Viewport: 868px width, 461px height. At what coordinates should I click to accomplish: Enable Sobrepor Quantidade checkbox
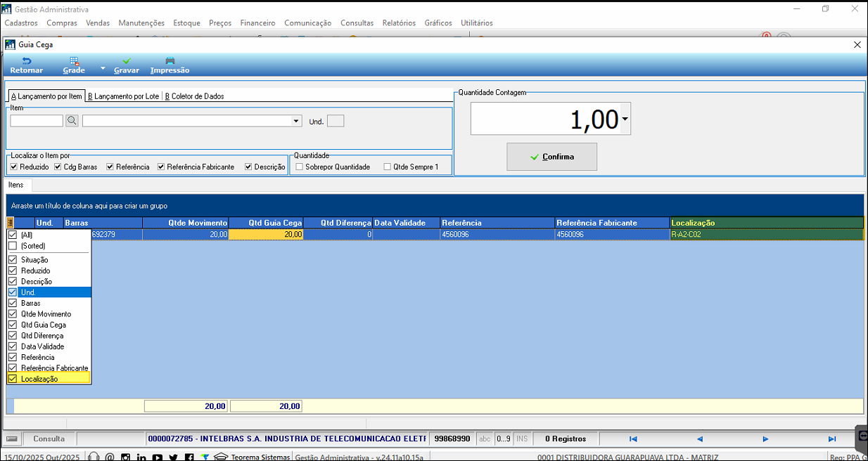tap(300, 167)
